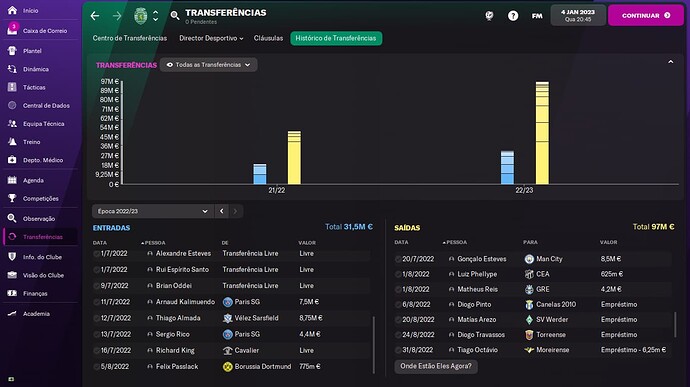Open the Caixa de Correio inbox icon

(x=12, y=30)
